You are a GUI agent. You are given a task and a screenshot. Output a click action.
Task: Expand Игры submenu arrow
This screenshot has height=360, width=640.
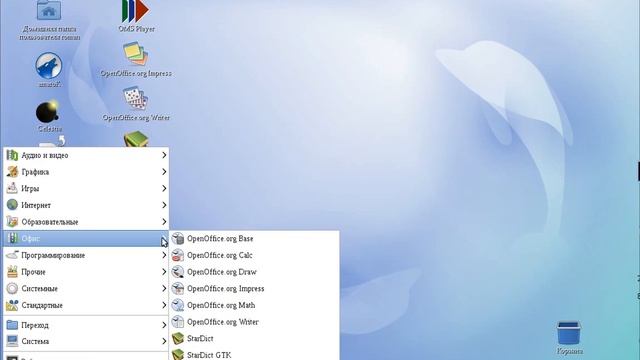click(x=164, y=189)
